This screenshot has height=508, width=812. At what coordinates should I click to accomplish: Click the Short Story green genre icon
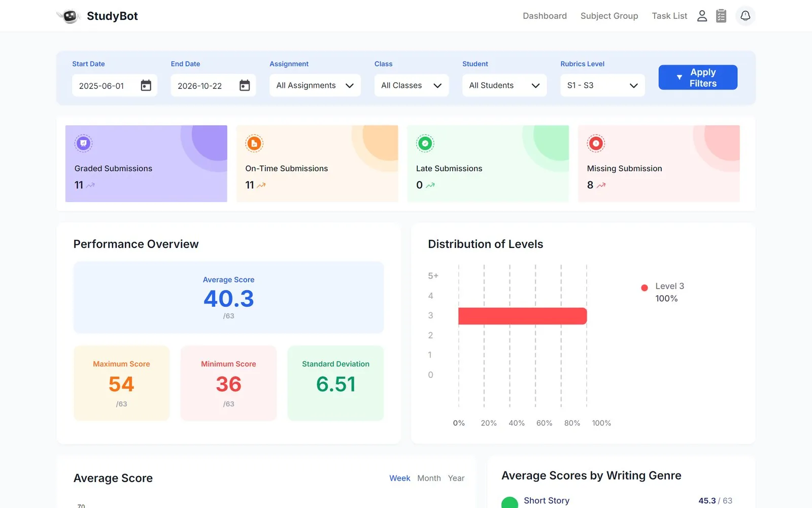(x=510, y=502)
